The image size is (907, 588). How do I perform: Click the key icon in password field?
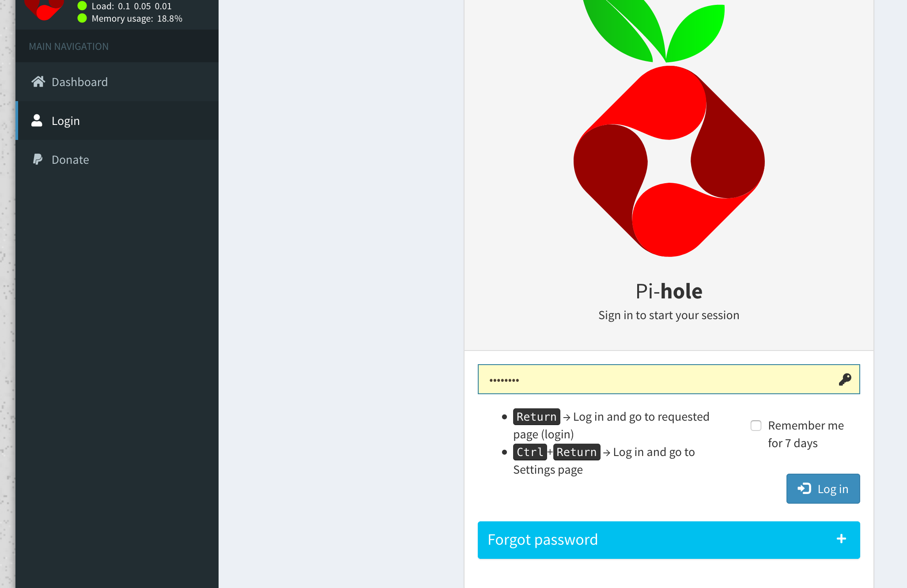click(x=845, y=379)
